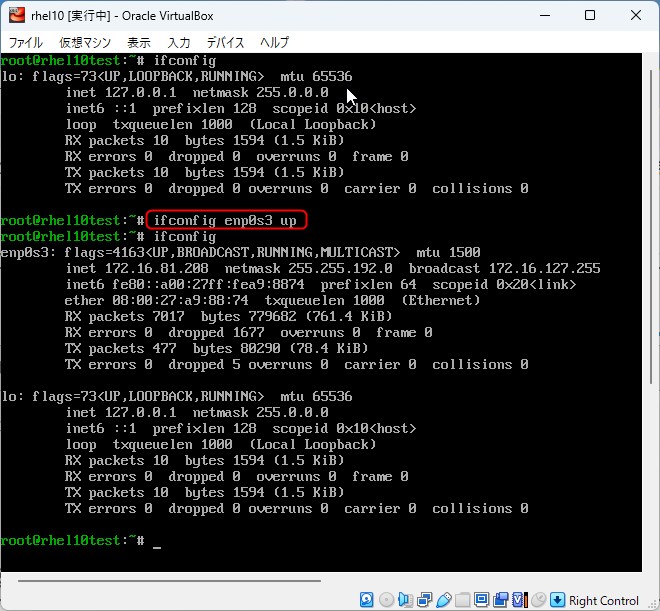Open the ファイル menu
This screenshot has width=660, height=611.
(26, 43)
